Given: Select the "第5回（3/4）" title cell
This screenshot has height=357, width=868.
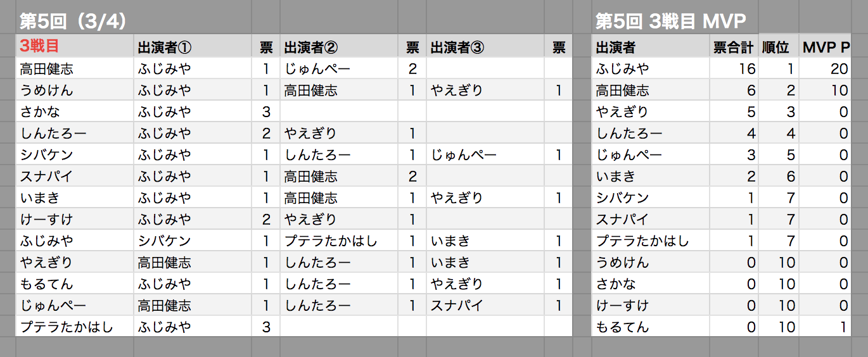Looking at the screenshot, I should point(73,21).
